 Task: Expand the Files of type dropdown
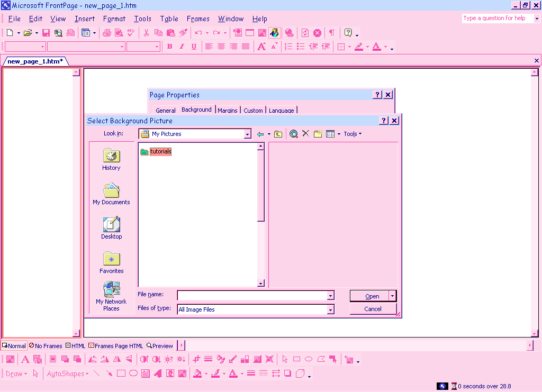[x=330, y=309]
